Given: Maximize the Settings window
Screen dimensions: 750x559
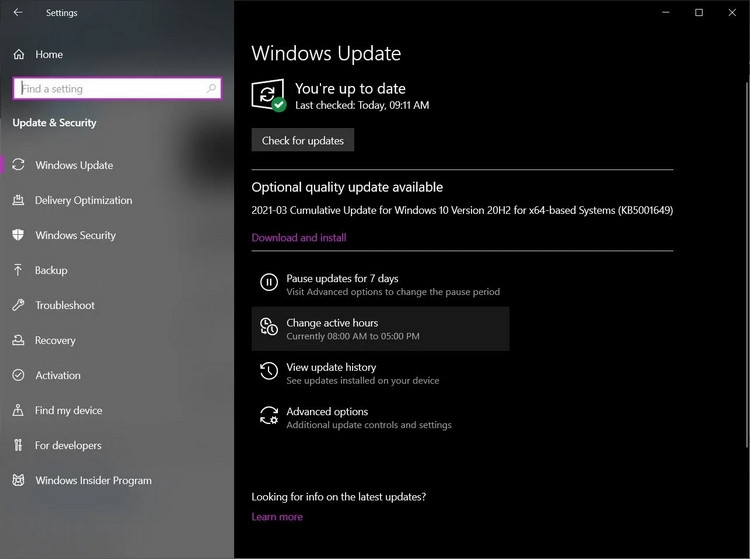Looking at the screenshot, I should click(x=699, y=12).
